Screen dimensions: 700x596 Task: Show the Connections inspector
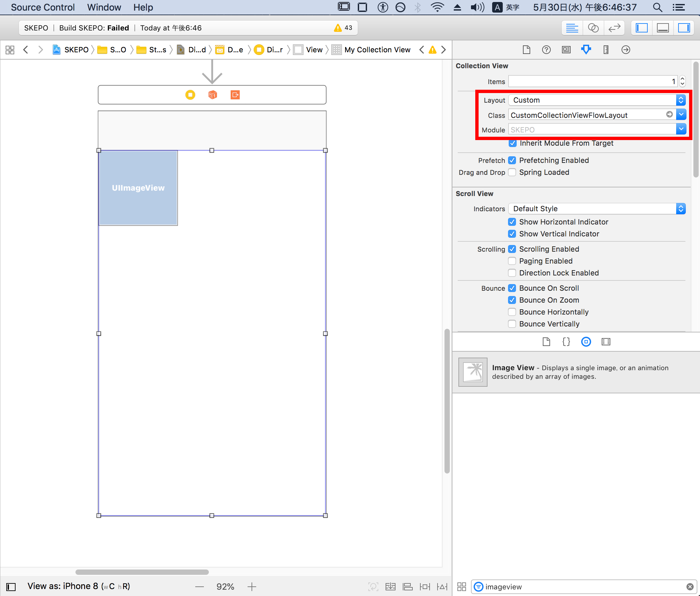click(626, 50)
